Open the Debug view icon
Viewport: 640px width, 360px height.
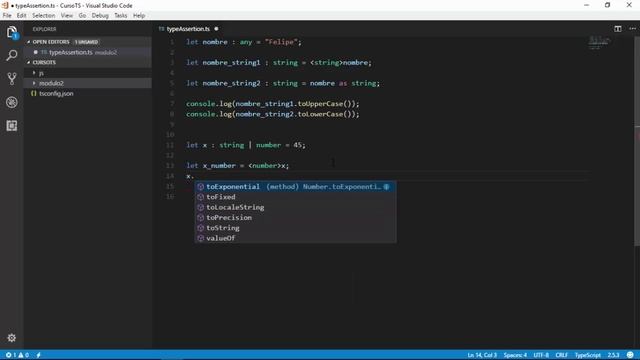(x=11, y=102)
